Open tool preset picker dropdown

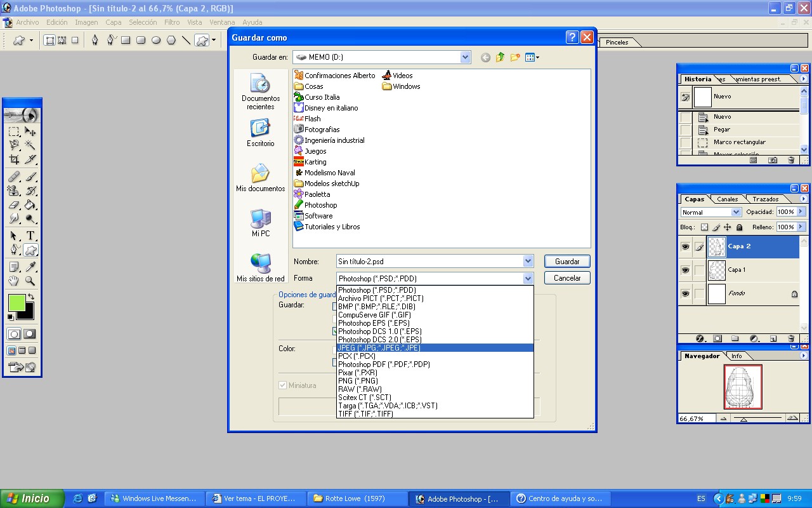[x=30, y=40]
